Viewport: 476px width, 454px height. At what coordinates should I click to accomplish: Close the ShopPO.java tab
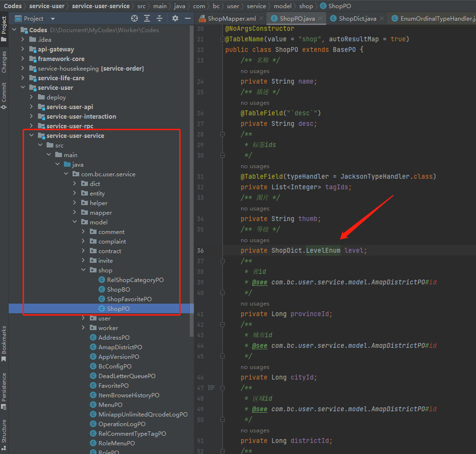coord(320,19)
